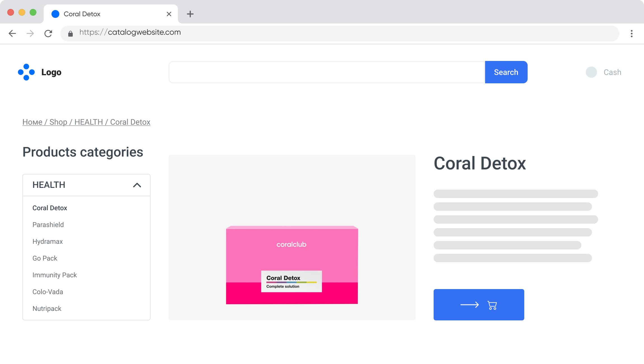
Task: Click the browser forward arrow
Action: click(30, 34)
